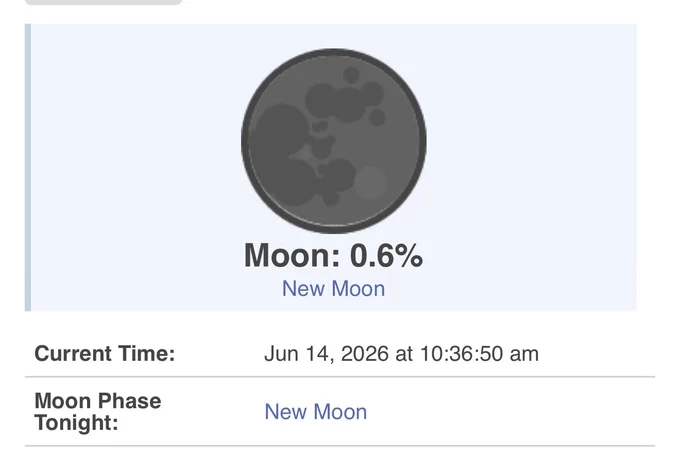The height and width of the screenshot is (451, 680).
Task: Click the Moon Phase Tonight label
Action: (98, 412)
